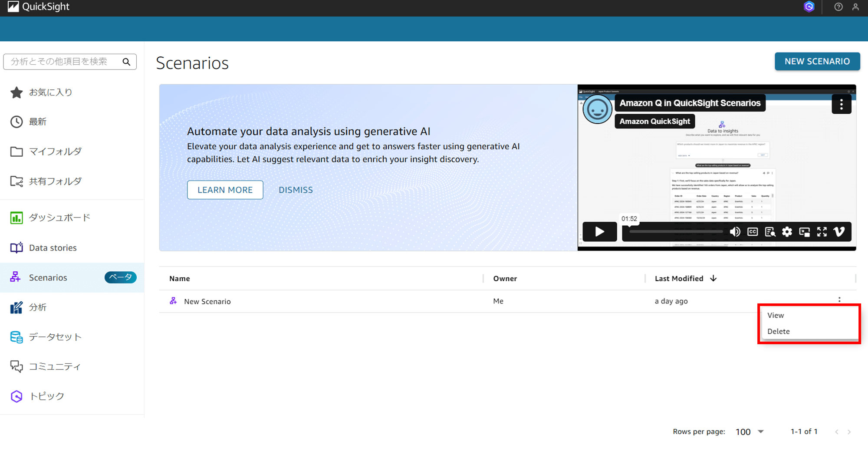Open the help question mark icon
The image size is (868, 451).
click(x=838, y=7)
